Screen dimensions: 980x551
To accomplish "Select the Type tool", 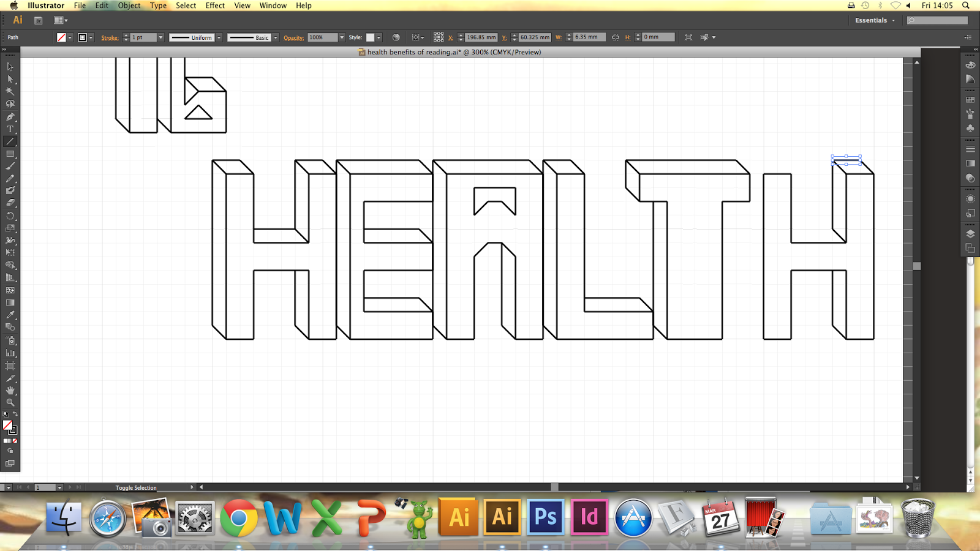I will coord(10,129).
